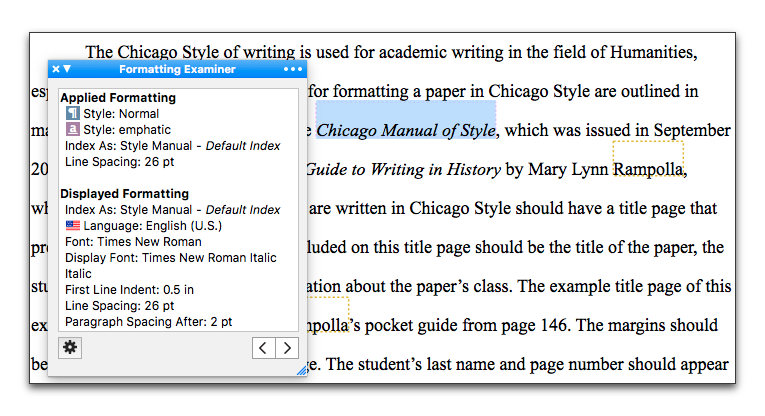The image size is (765, 416).
Task: Click the "Paragraph Spacing After: 2 pt" row
Action: 148,322
